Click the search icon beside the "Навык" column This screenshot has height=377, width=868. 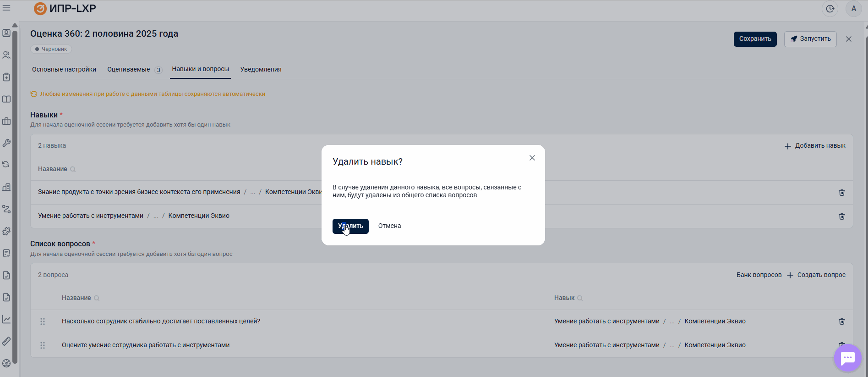[x=580, y=298]
